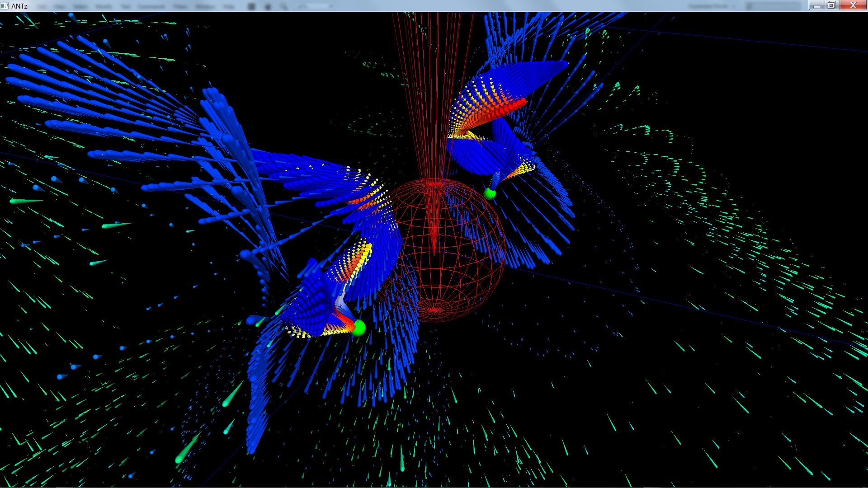Select the green sphere node at upper right of globe

(x=490, y=194)
